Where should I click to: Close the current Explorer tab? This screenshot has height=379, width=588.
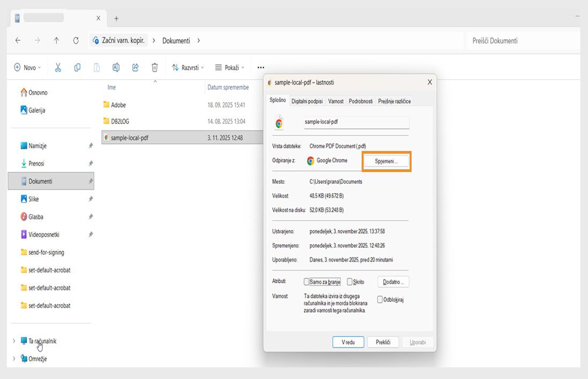(x=98, y=18)
